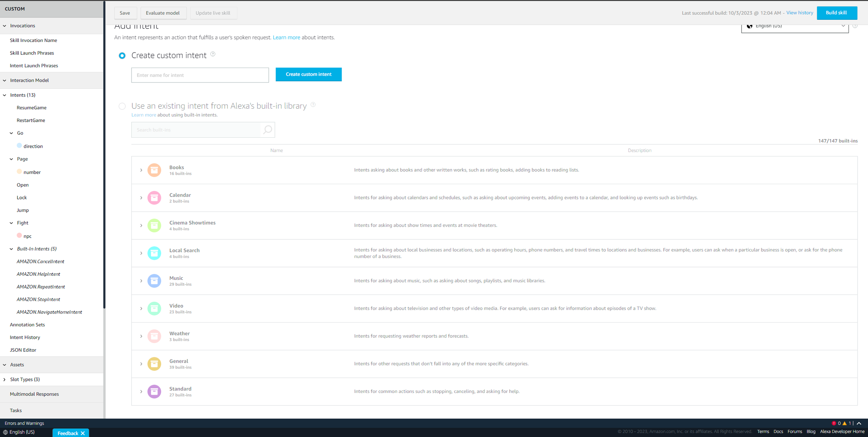Screen dimensions: 868x437
Task: Open Multimodal Responses section
Action: (34, 394)
